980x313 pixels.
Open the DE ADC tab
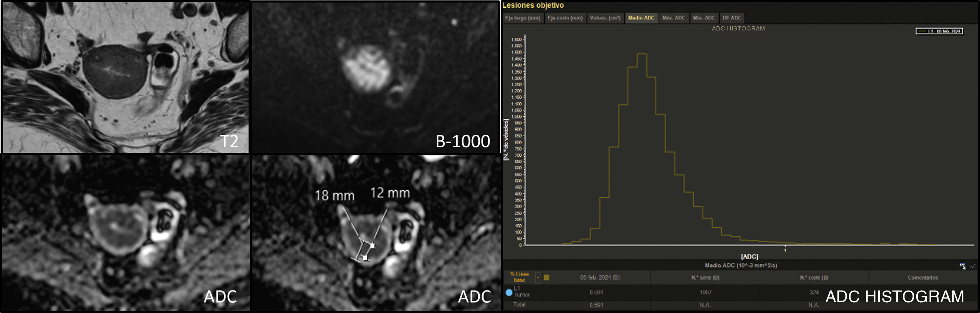(732, 18)
